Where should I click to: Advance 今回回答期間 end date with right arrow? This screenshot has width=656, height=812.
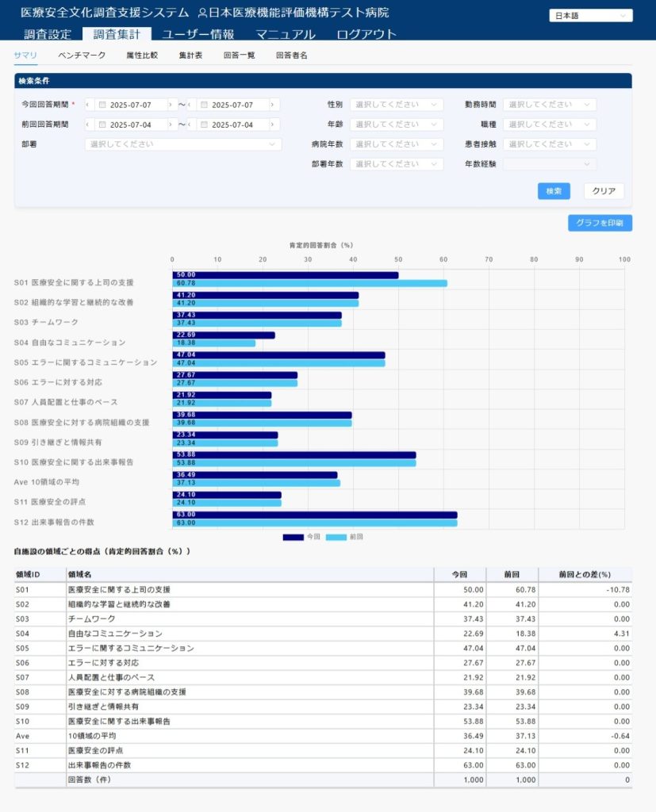click(274, 105)
